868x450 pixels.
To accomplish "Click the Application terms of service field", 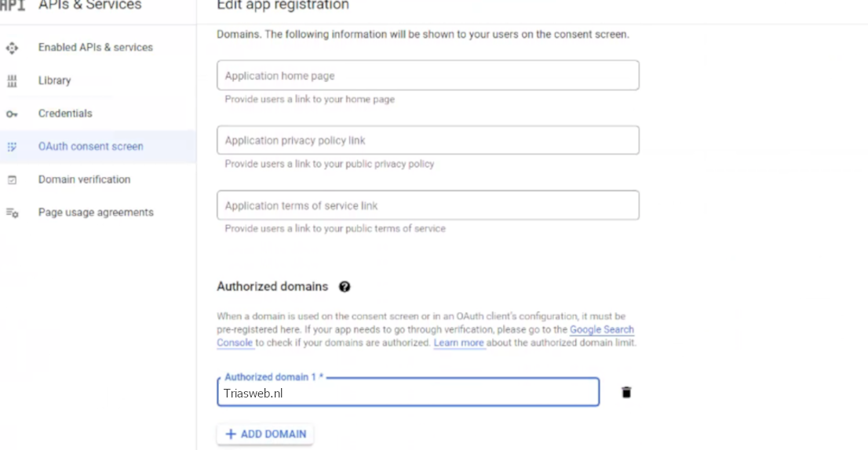I will pos(428,205).
